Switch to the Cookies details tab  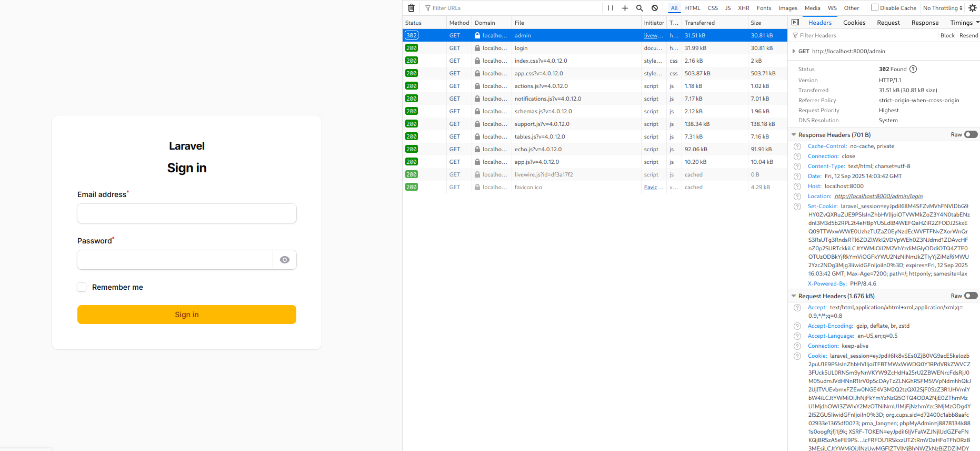854,23
